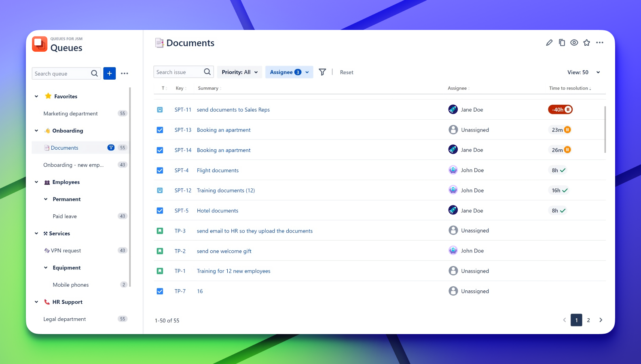This screenshot has height=364, width=641.
Task: Open the Priority: All dropdown
Action: (239, 72)
